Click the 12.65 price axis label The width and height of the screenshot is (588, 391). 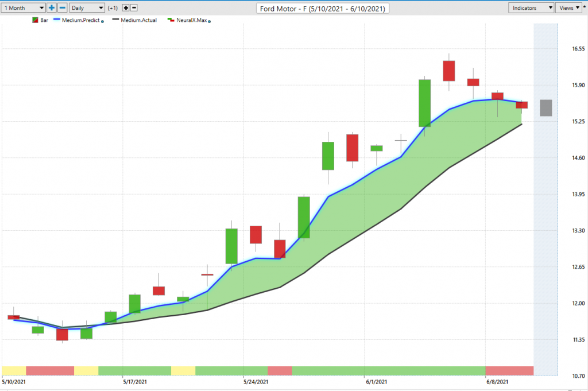coord(578,267)
